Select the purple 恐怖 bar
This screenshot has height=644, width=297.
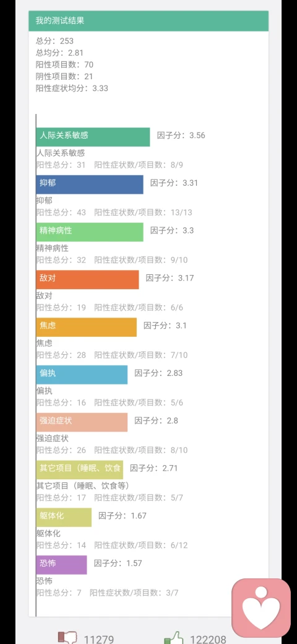[61, 565]
